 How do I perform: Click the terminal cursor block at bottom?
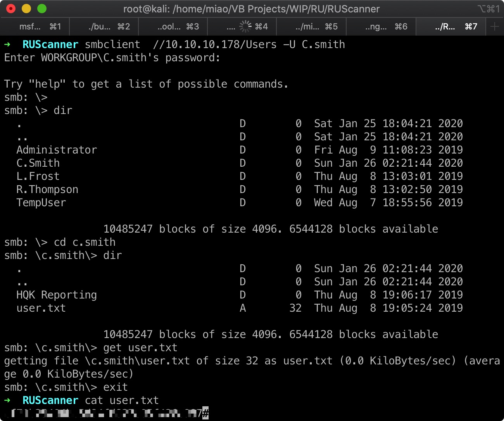pos(205,413)
